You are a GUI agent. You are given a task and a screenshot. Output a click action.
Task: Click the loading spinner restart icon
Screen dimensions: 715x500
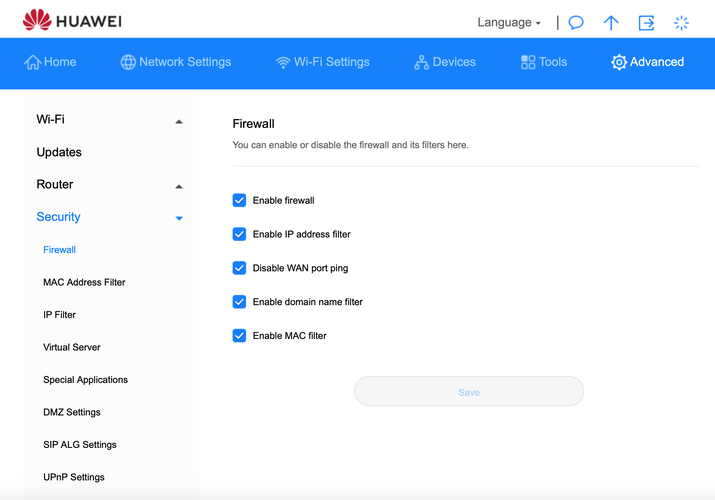click(x=681, y=23)
